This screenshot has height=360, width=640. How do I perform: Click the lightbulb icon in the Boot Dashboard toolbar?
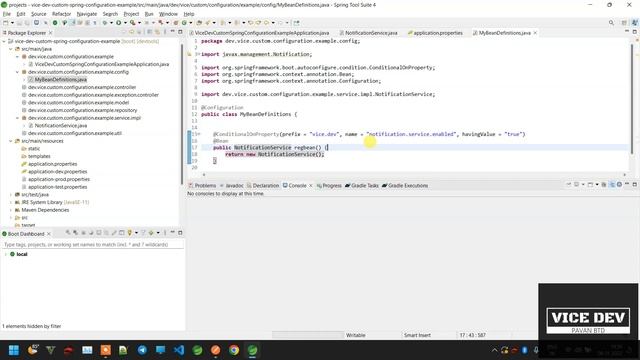pos(129,233)
